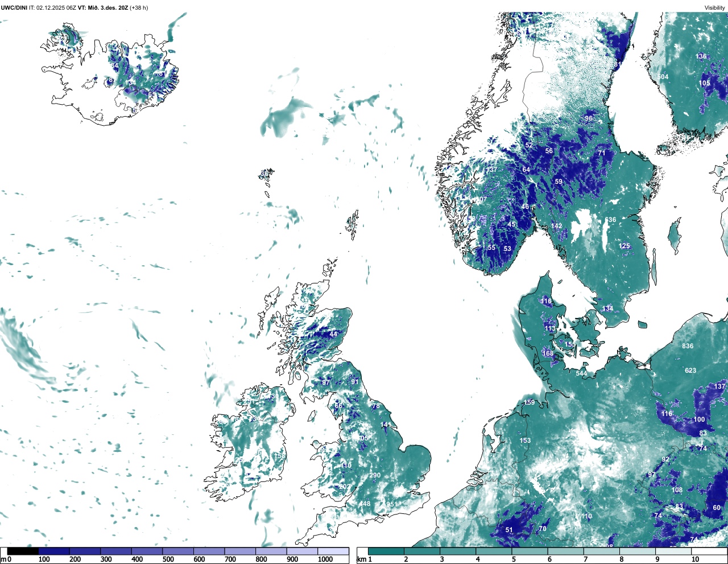The width and height of the screenshot is (728, 564).
Task: Click the "56" visibility value on the map
Action: click(x=549, y=151)
